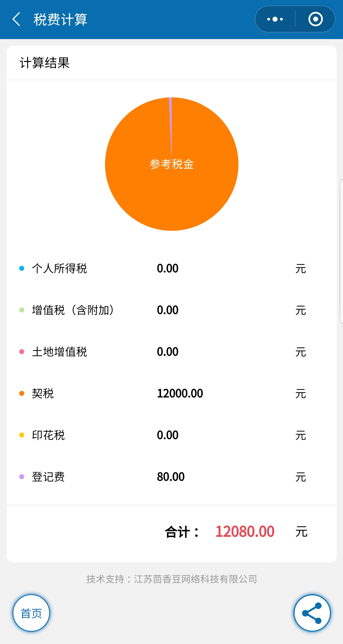The height and width of the screenshot is (644, 343).
Task: Click the blue dot beside 个人所得税
Action: coord(22,268)
